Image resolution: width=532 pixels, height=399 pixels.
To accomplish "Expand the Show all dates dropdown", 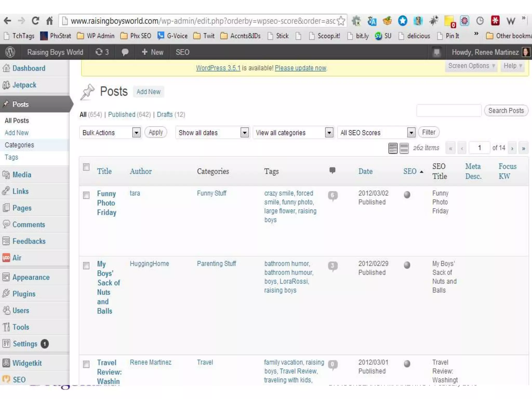I will 212,133.
